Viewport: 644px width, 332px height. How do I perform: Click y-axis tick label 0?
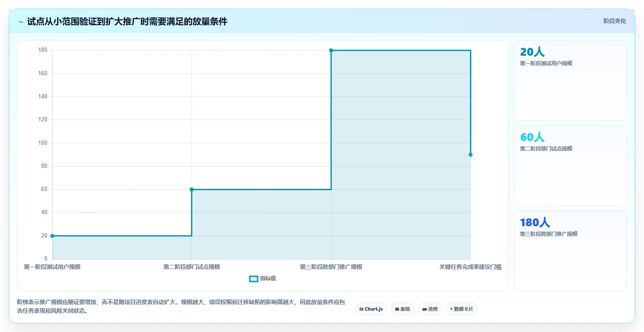point(46,259)
